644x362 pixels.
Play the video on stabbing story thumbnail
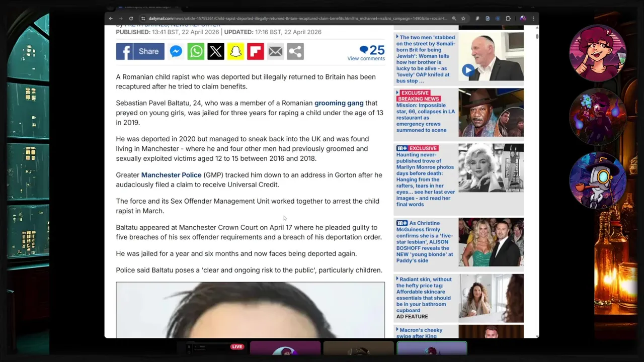click(x=468, y=70)
